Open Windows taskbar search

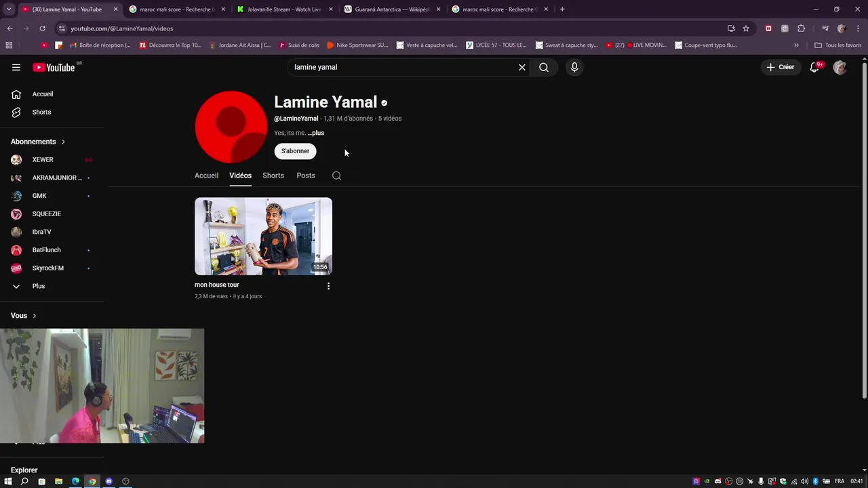click(x=24, y=481)
